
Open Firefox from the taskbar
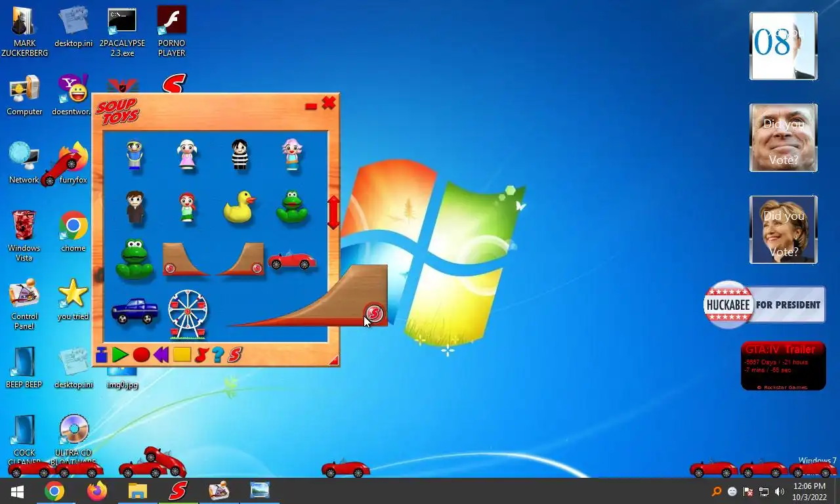coord(96,491)
